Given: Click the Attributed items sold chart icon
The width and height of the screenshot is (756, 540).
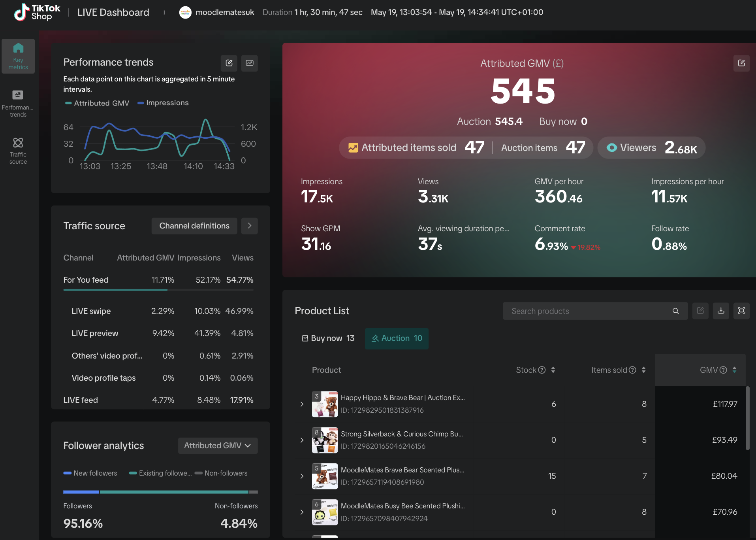Looking at the screenshot, I should click(353, 147).
